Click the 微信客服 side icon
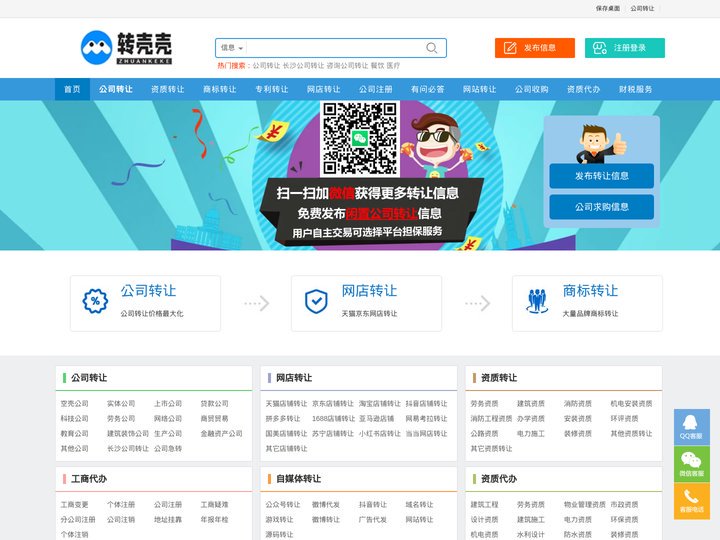This screenshot has width=720, height=540. click(x=692, y=464)
